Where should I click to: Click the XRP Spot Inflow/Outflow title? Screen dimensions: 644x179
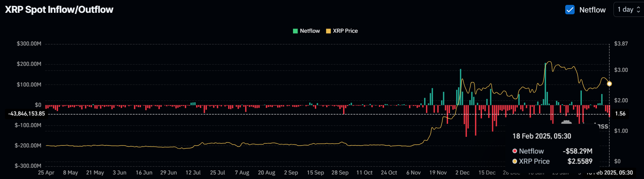click(59, 10)
